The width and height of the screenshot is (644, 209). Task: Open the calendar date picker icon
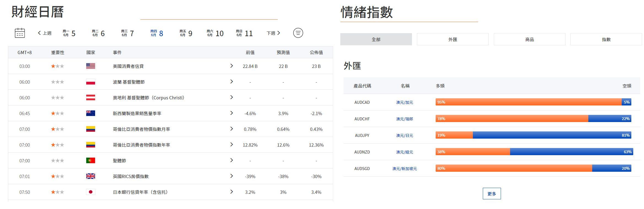(x=20, y=33)
